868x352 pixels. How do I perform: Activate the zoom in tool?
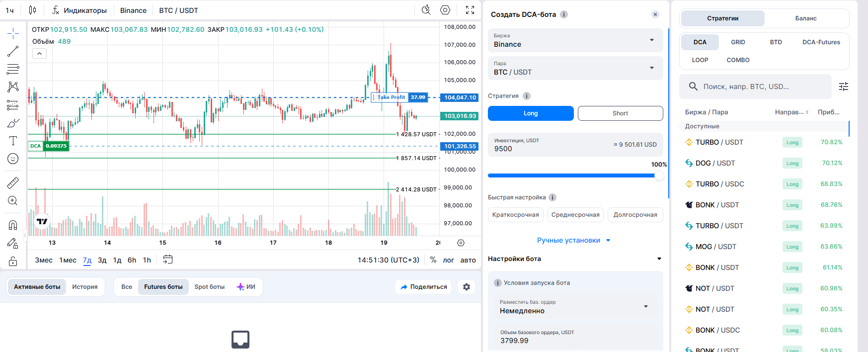(13, 200)
